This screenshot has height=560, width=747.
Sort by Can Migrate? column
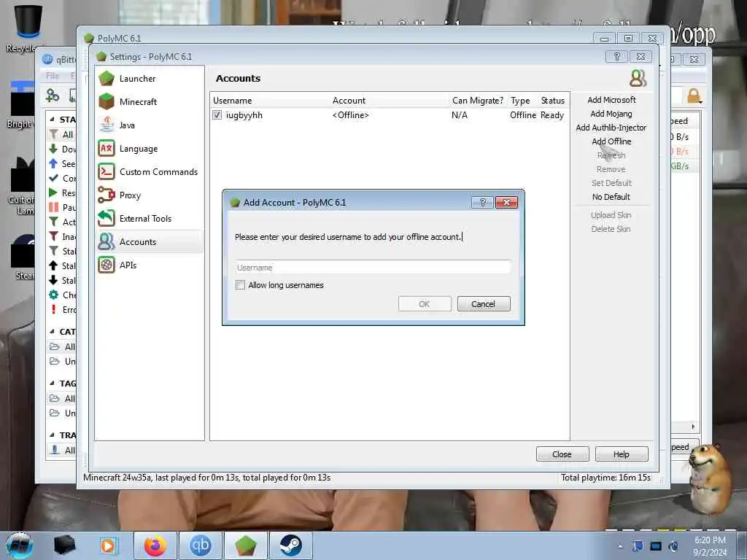[477, 101]
